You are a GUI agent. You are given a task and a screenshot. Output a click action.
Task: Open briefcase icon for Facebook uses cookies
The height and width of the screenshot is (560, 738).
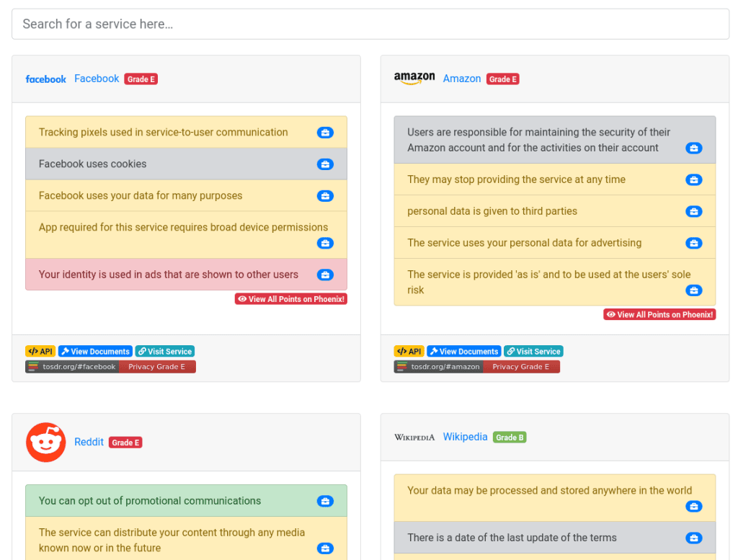point(325,164)
